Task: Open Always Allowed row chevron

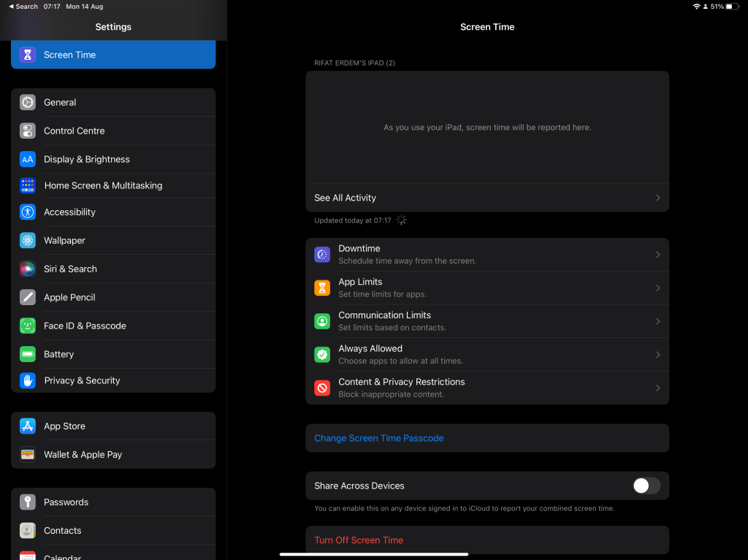Action: coord(658,355)
